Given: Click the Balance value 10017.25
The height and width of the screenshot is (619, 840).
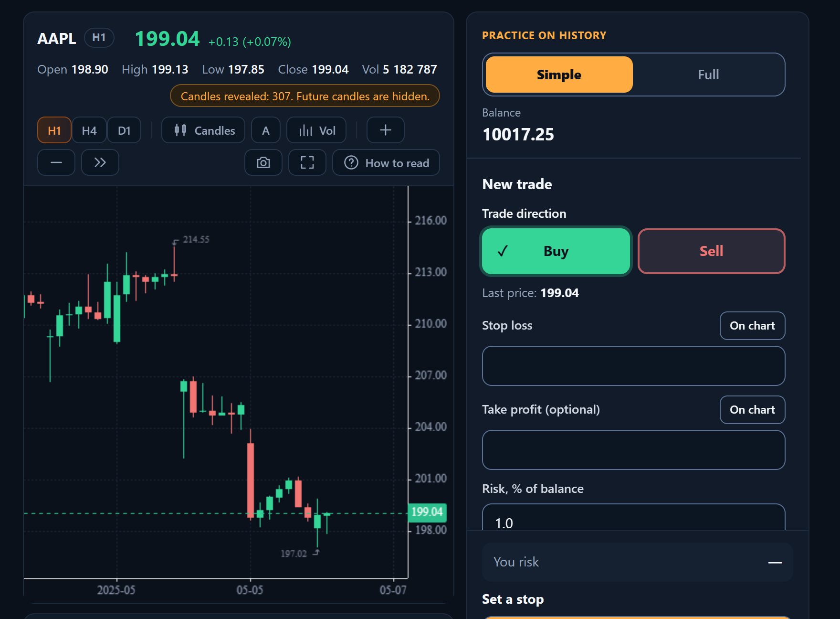Looking at the screenshot, I should (x=518, y=135).
